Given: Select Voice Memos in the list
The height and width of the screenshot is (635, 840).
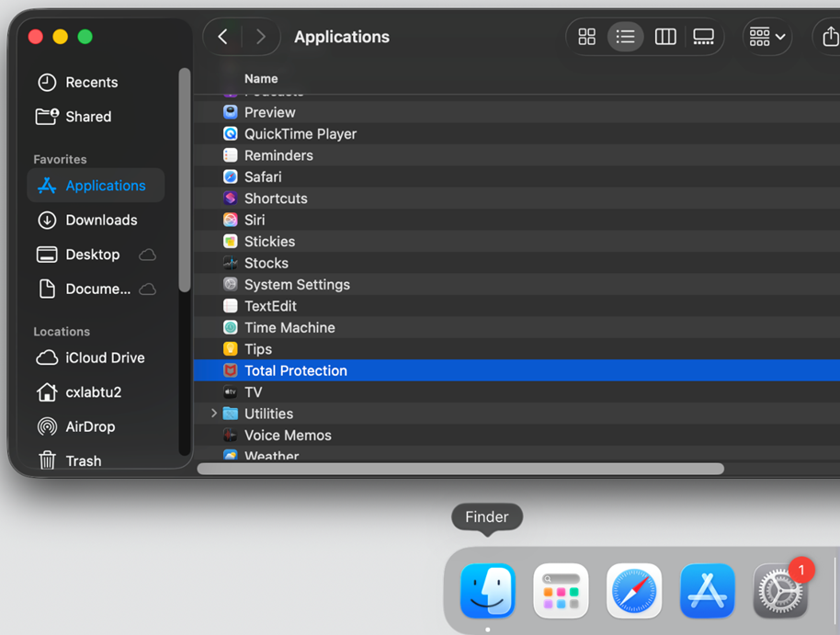Looking at the screenshot, I should tap(516, 435).
